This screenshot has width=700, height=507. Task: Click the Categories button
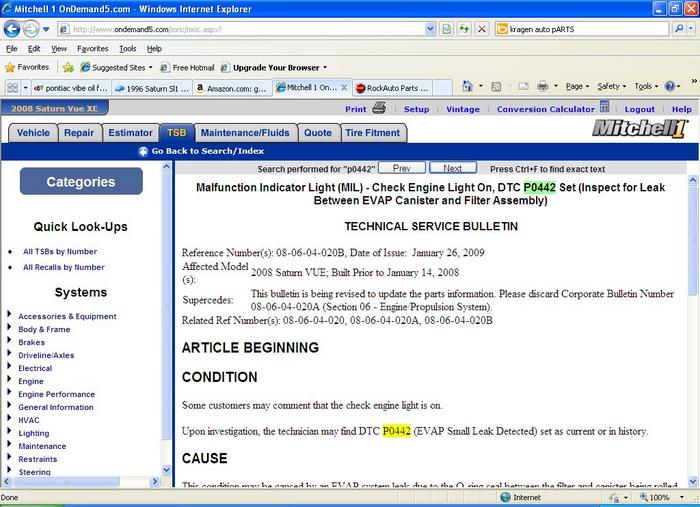[x=81, y=181]
